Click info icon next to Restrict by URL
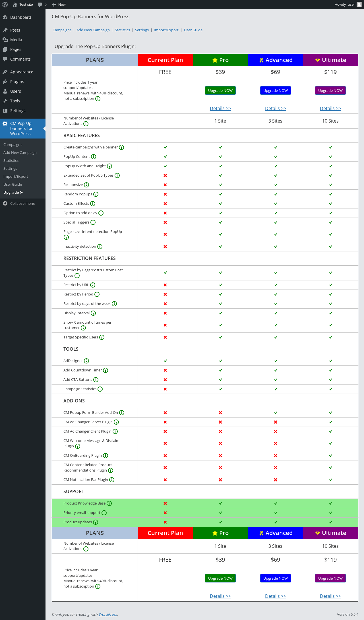Image resolution: width=364 pixels, height=620 pixels. [x=93, y=285]
